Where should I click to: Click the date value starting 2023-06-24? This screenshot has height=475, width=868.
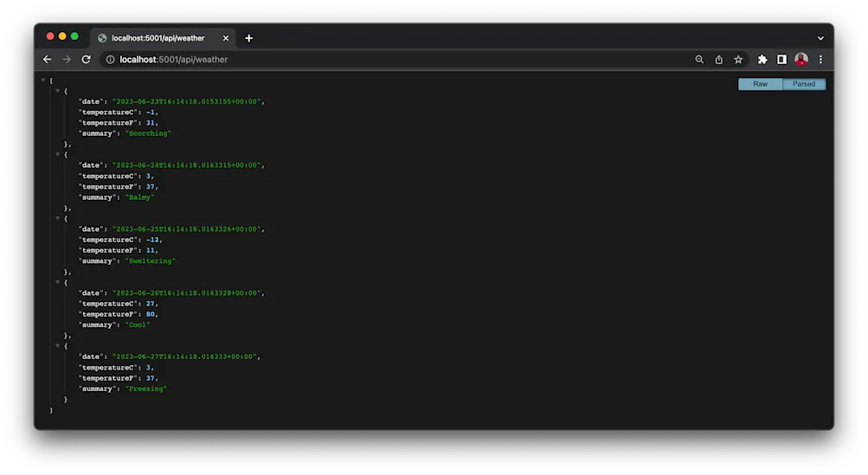tap(187, 165)
